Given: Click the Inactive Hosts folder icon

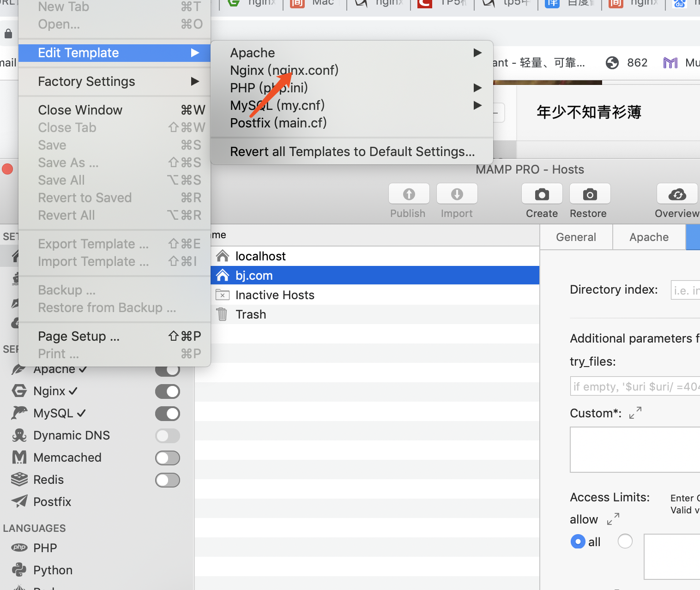Looking at the screenshot, I should point(223,295).
